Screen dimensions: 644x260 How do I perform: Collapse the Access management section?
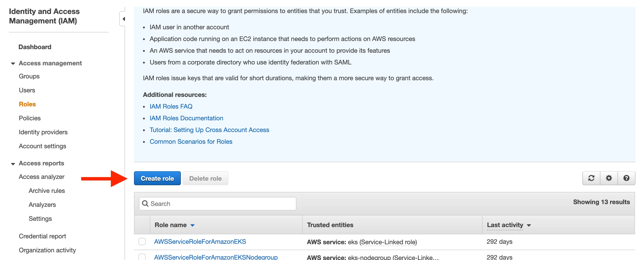(x=13, y=63)
